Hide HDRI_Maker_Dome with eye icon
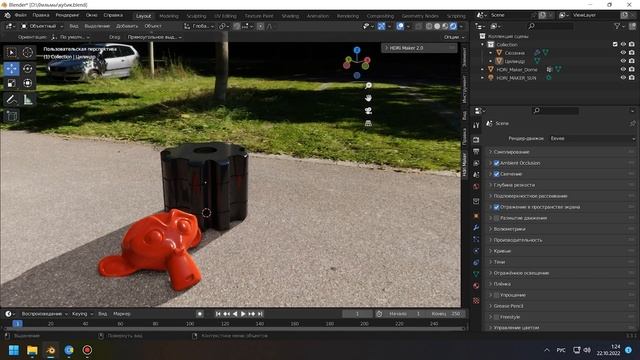This screenshot has height=360, width=640. (623, 69)
